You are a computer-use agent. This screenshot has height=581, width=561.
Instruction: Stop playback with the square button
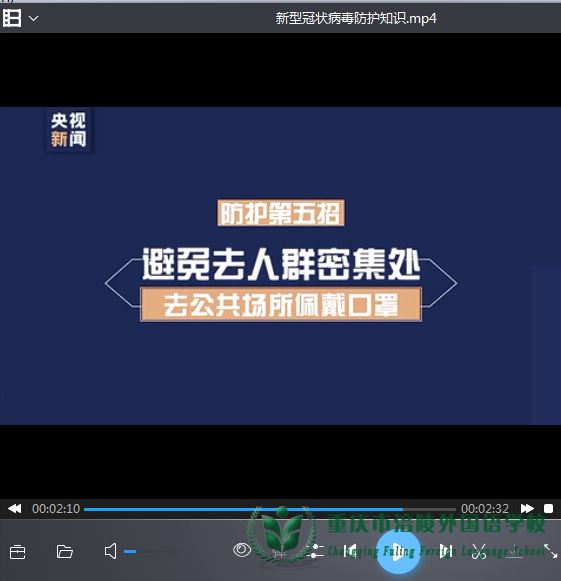(549, 509)
